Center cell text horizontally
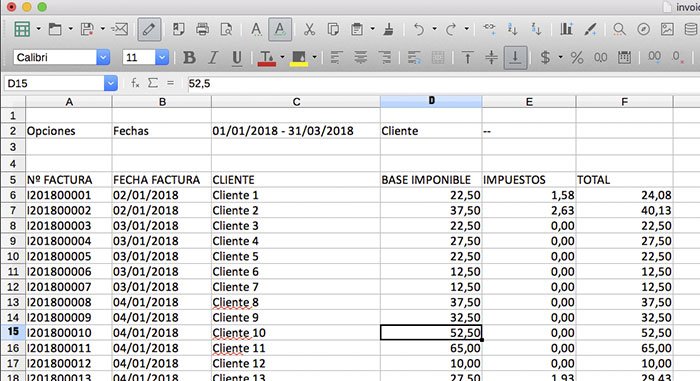Screen dimensions: 700x381 (x=360, y=58)
